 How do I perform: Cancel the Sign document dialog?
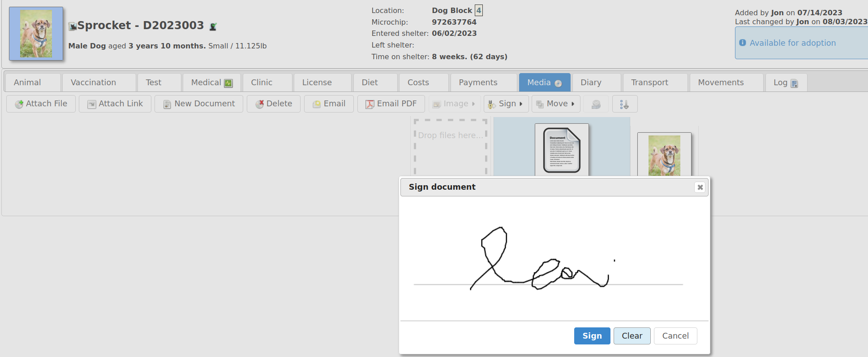pyautogui.click(x=675, y=336)
